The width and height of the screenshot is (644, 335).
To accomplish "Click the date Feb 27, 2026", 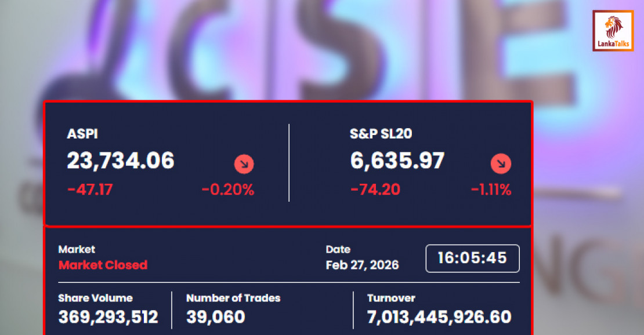I will [362, 265].
